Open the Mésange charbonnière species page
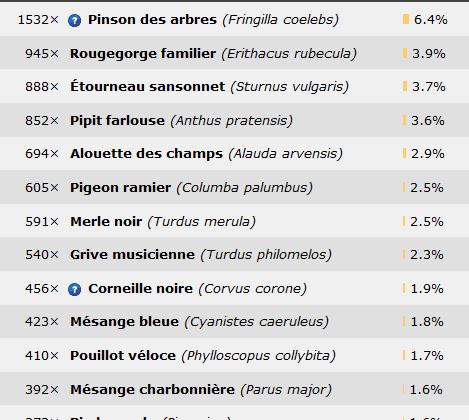 point(152,389)
